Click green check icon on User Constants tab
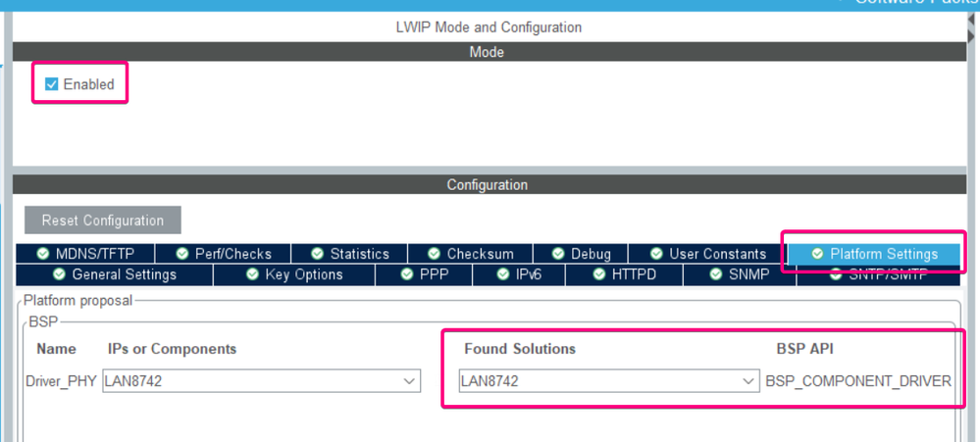This screenshot has height=442, width=980. [656, 254]
